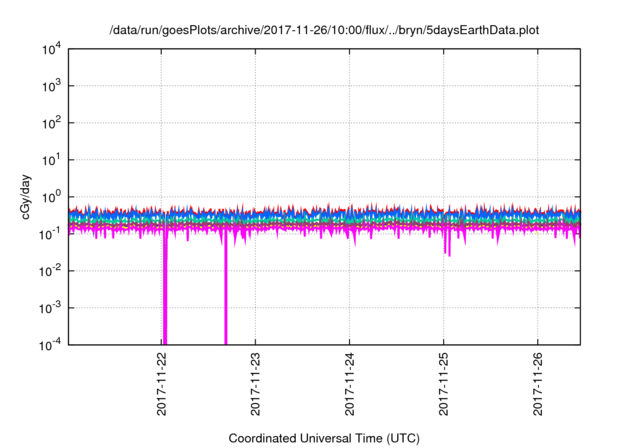Click the y-axis tick label 10^3
The width and height of the screenshot is (640, 448).
point(51,86)
